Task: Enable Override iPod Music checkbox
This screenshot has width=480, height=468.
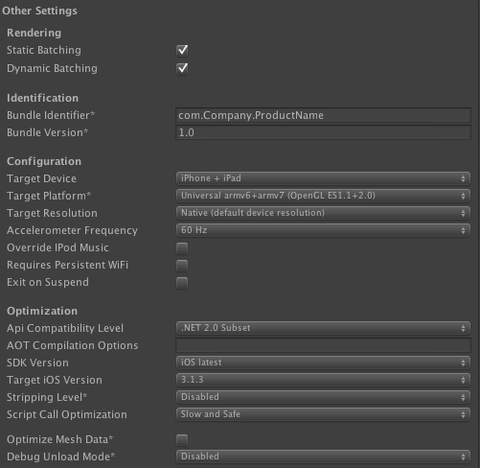Action: [182, 248]
